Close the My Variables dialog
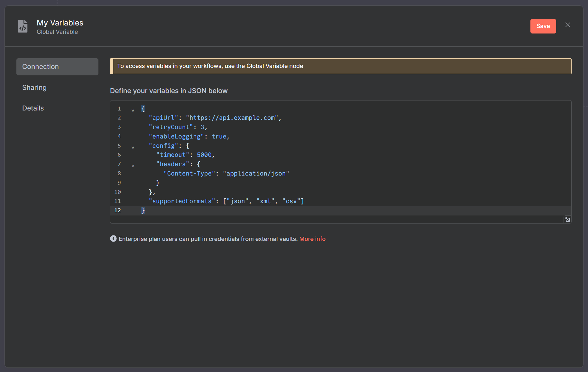This screenshot has width=588, height=372. (x=568, y=25)
